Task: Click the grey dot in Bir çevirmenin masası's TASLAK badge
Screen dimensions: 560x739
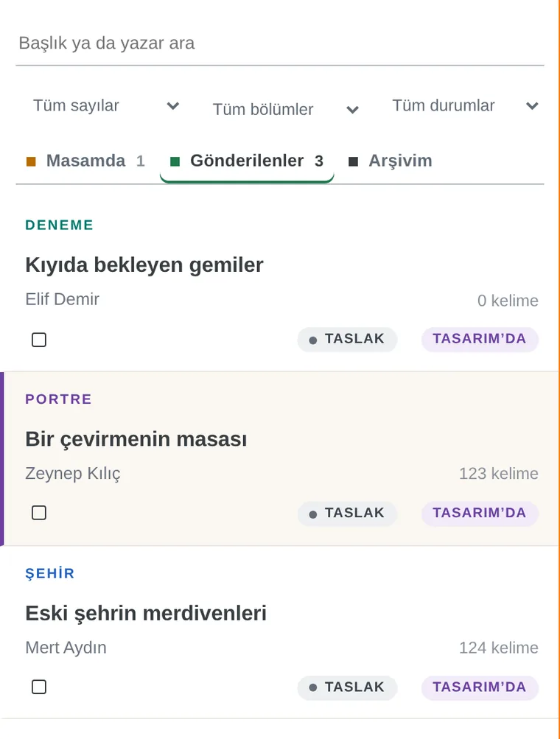Action: [312, 514]
